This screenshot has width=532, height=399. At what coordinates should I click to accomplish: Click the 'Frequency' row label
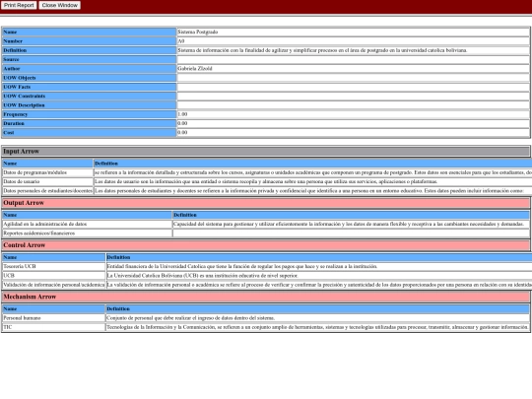click(15, 114)
